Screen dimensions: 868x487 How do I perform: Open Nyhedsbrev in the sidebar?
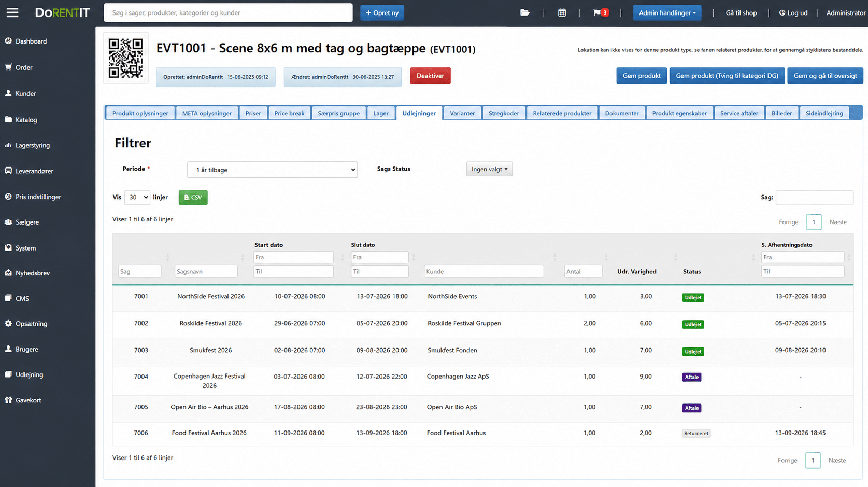click(32, 273)
